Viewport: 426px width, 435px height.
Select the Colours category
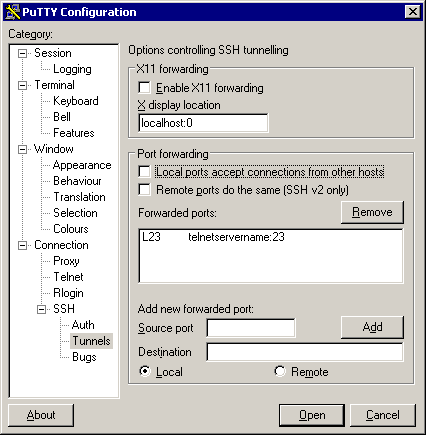coord(71,229)
